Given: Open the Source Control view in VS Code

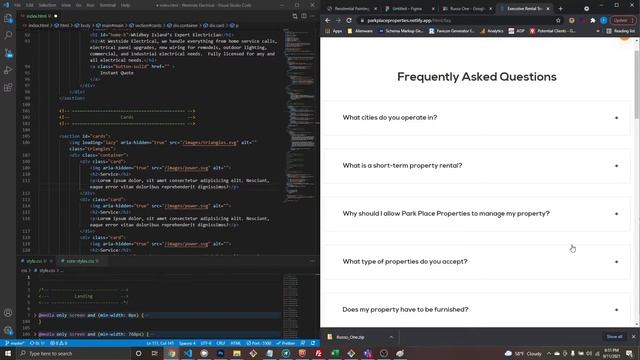Looking at the screenshot, I should click(x=8, y=53).
